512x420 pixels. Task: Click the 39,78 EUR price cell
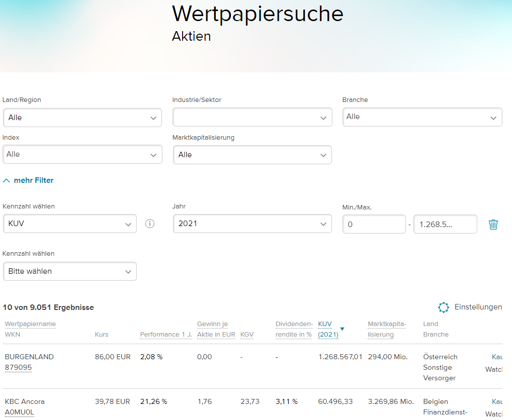[x=112, y=402]
